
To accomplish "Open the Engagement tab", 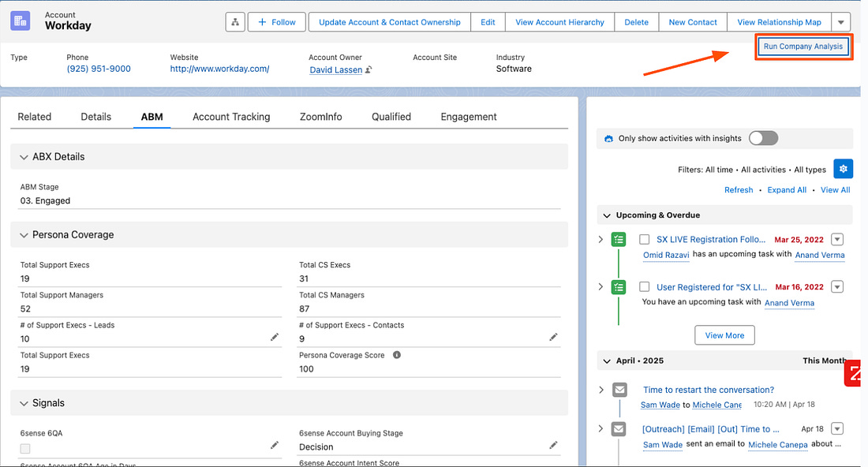I will (x=468, y=117).
